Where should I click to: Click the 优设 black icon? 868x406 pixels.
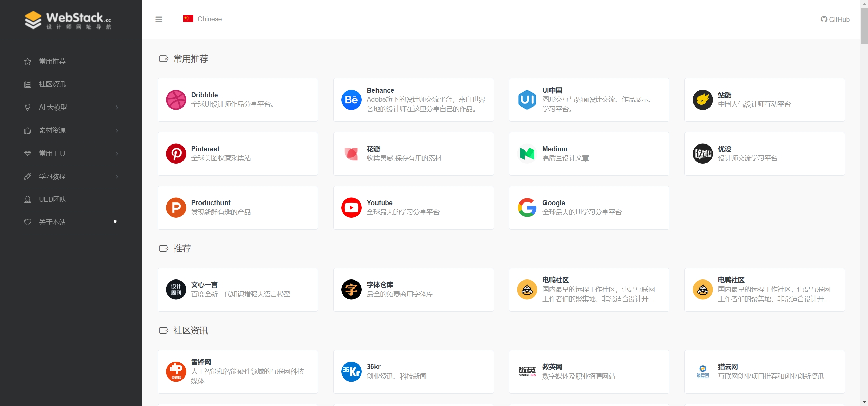tap(702, 154)
